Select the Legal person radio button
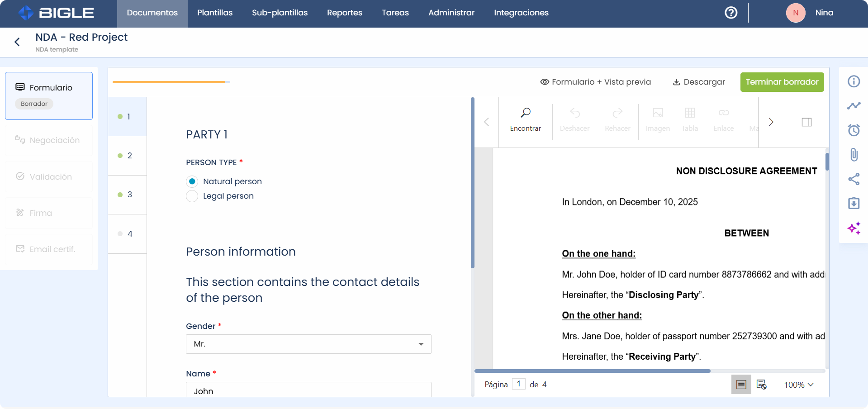The image size is (868, 409). click(x=192, y=196)
